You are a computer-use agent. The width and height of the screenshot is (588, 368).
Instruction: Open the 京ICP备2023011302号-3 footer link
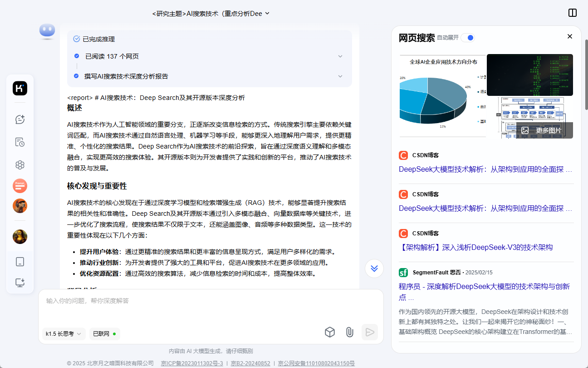(x=192, y=363)
